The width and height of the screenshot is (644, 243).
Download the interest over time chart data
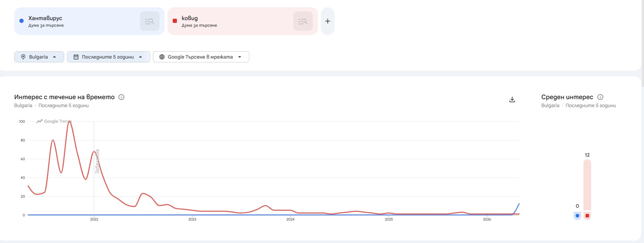click(x=512, y=99)
